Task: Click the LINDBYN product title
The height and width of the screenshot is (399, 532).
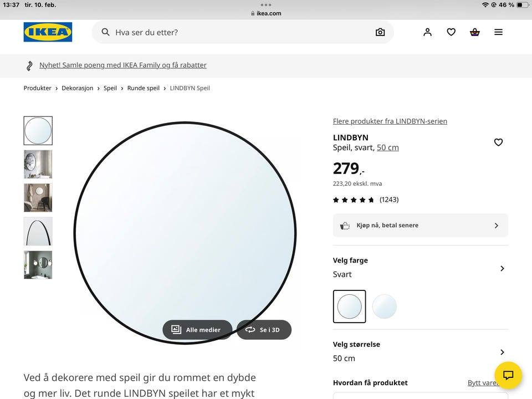Action: 350,137
